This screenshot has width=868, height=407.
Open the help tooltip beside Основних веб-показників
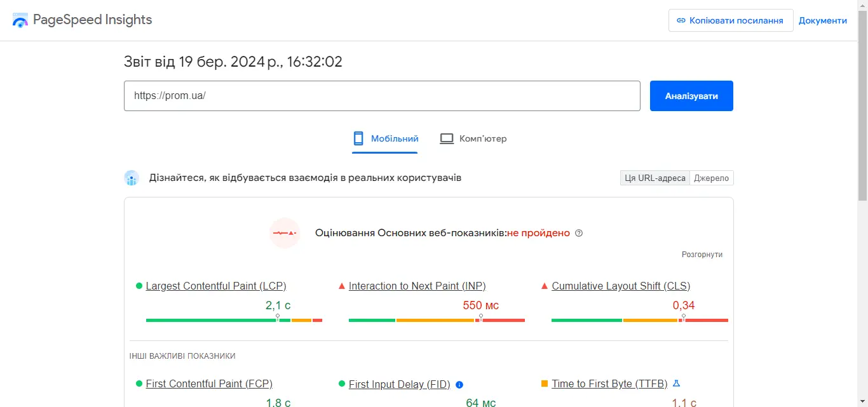[x=578, y=233]
